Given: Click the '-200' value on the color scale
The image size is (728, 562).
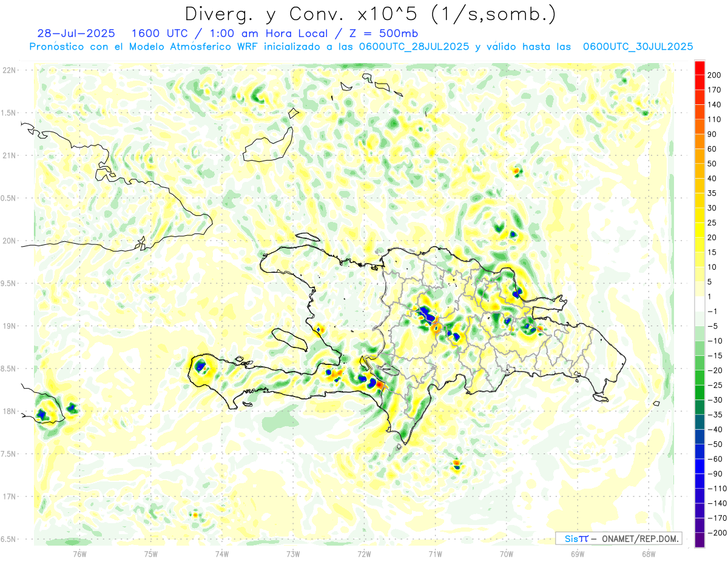Looking at the screenshot, I should pyautogui.click(x=716, y=533).
